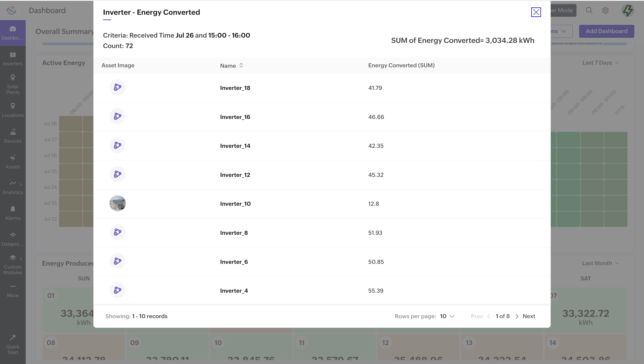This screenshot has width=644, height=364.
Task: Expand the Last 7 Days dropdown
Action: (x=600, y=63)
